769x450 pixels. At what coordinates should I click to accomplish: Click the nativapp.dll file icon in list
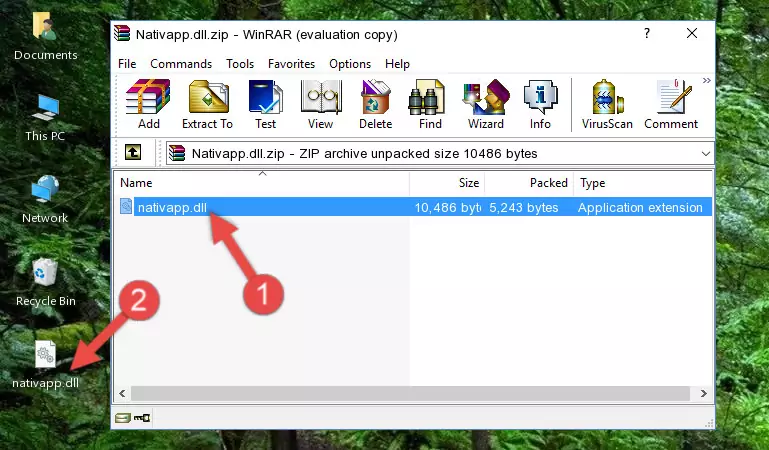(126, 207)
